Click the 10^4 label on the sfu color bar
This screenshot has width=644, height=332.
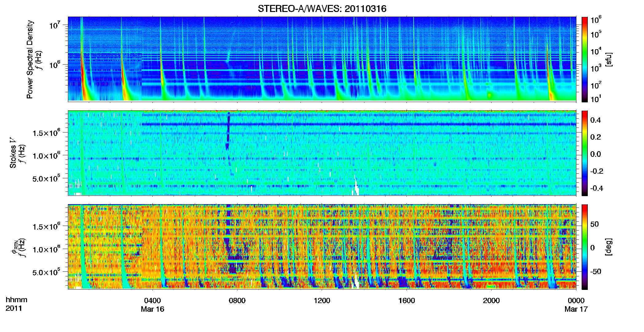[596, 51]
